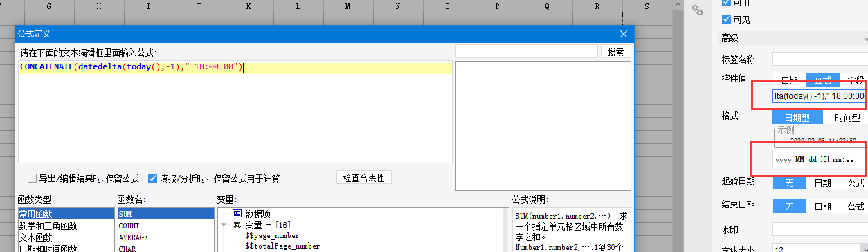Viewport: 868px width, 252px height.
Task: Click the 检查合法性 validate button
Action: [x=364, y=178]
